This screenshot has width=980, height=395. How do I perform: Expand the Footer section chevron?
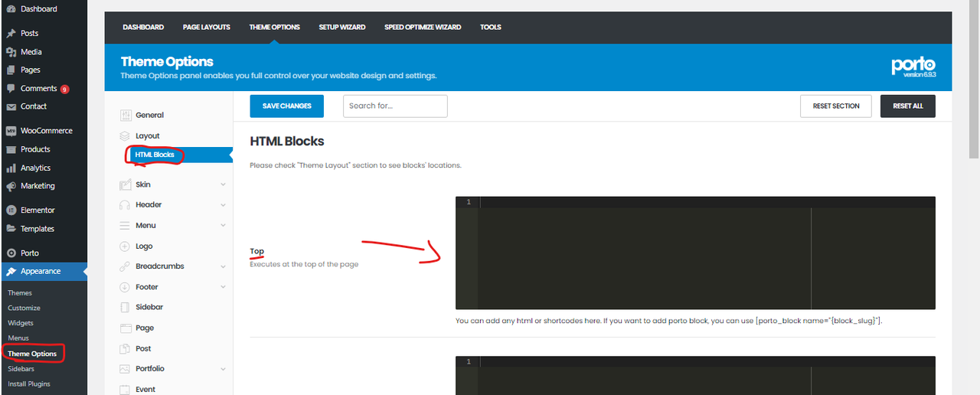click(223, 287)
